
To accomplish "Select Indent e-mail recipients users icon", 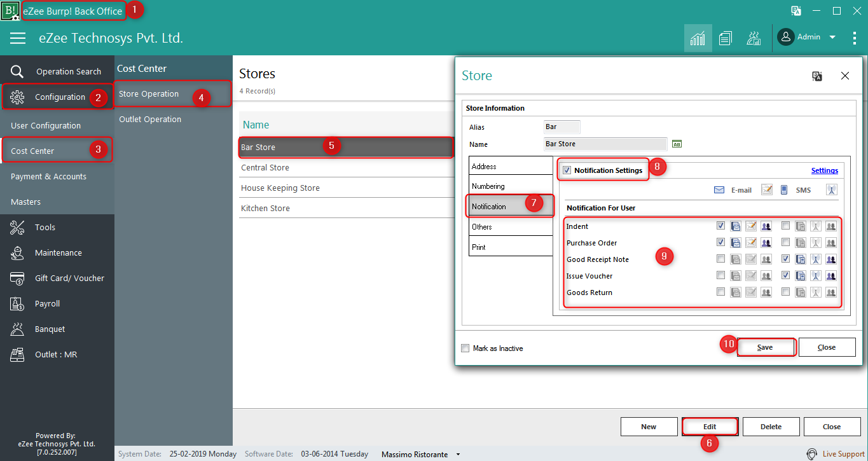I will 766,226.
